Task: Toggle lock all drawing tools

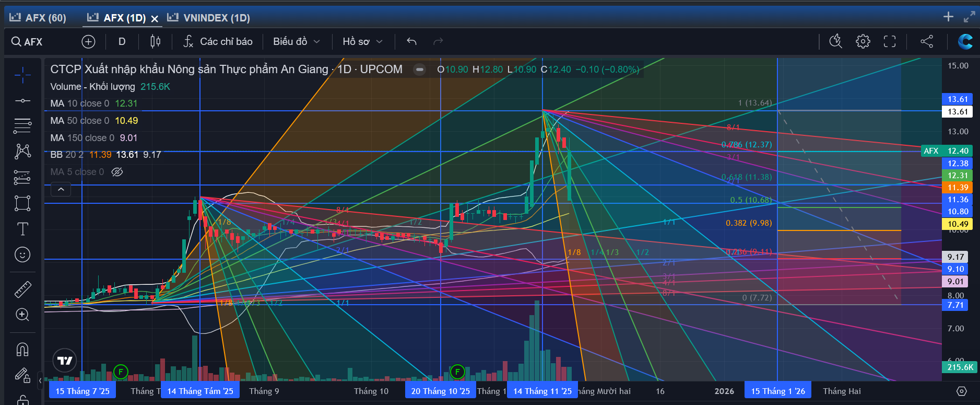Action: pos(22,400)
